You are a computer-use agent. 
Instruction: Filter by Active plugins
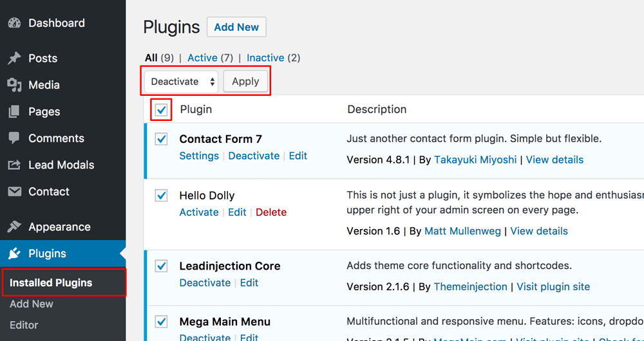point(202,58)
